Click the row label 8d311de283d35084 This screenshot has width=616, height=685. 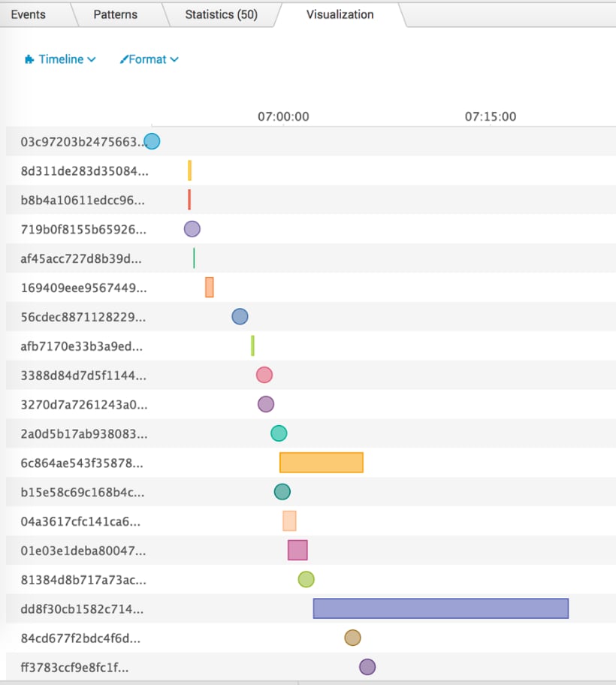tap(84, 170)
